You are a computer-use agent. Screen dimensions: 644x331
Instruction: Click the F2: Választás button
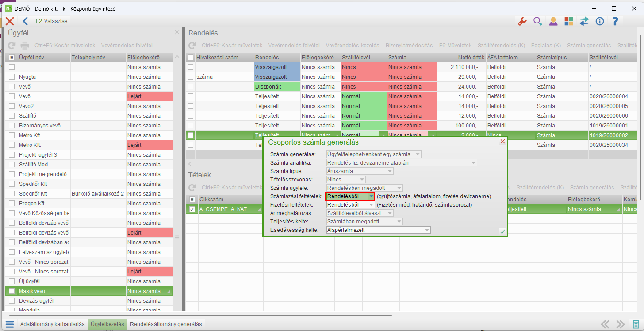pos(51,21)
